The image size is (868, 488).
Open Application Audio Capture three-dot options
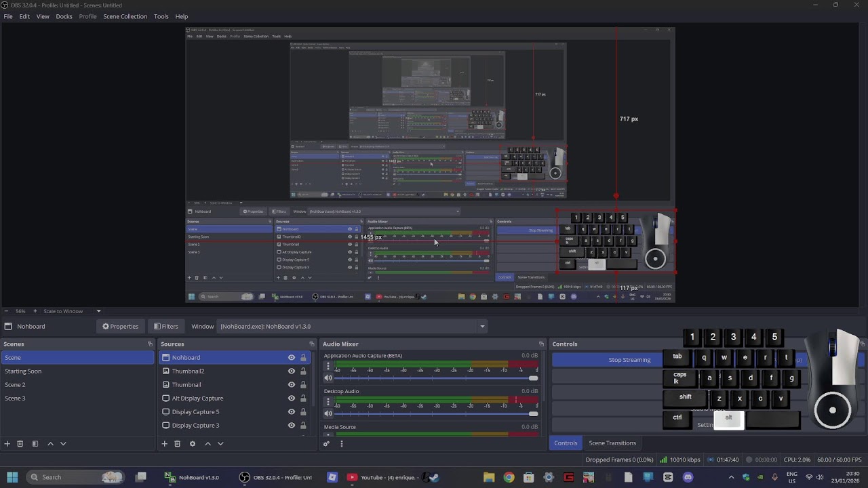point(329,366)
